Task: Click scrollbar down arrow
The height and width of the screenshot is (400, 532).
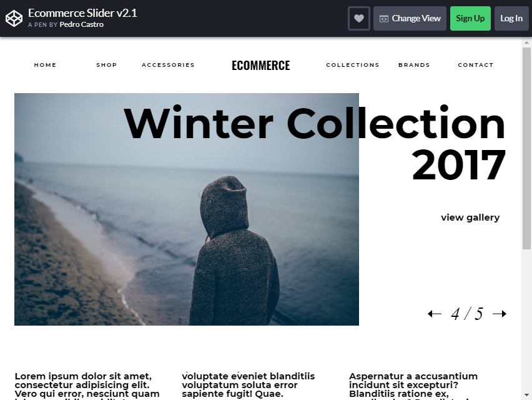Action: tap(526, 395)
